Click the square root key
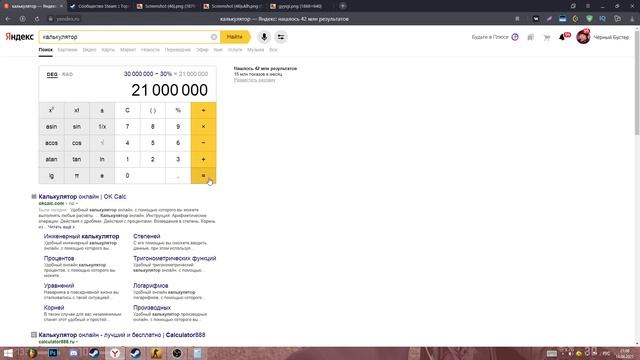 pos(102,143)
